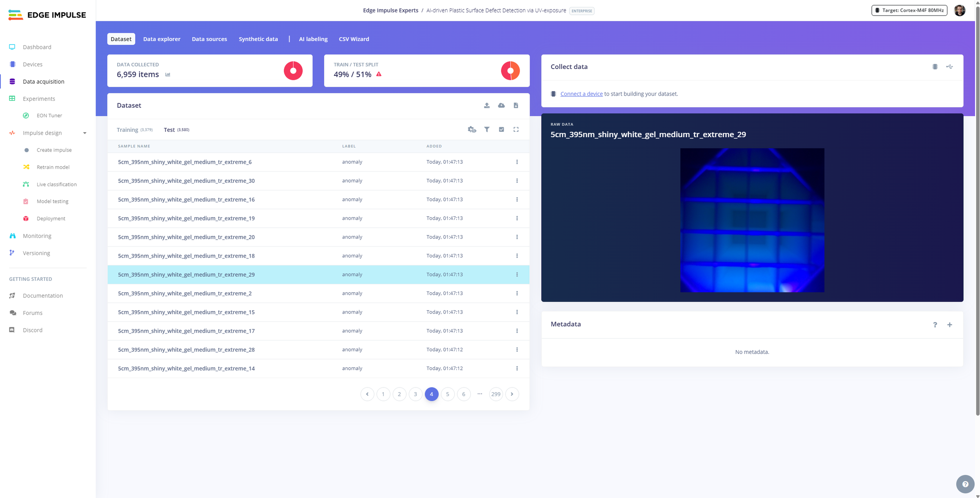Open EON Tuner in the sidebar
Screen dimensions: 980x498
coord(49,116)
